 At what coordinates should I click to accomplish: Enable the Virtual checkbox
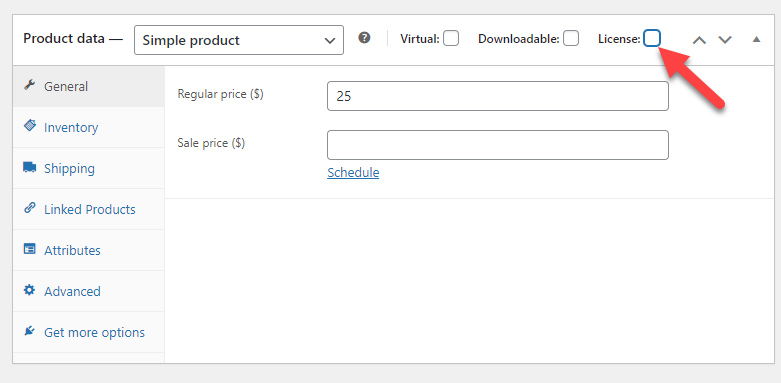(x=451, y=38)
